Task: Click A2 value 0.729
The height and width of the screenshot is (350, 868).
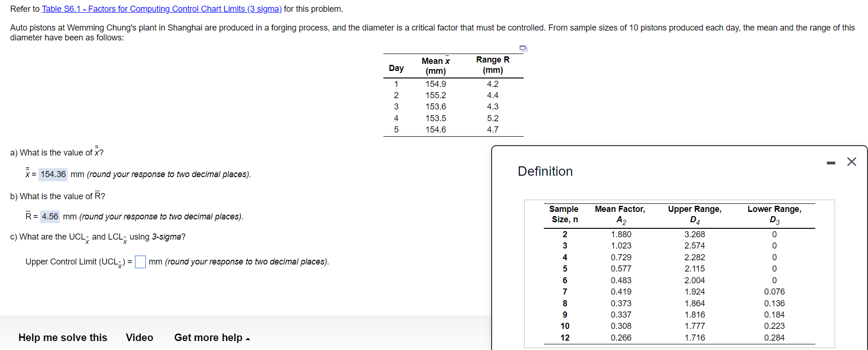Action: click(x=621, y=257)
